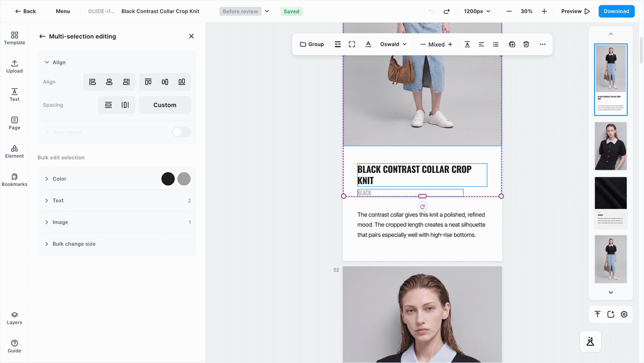This screenshot has width=644, height=363.
Task: Open text color tool in floating toolbar
Action: [368, 45]
